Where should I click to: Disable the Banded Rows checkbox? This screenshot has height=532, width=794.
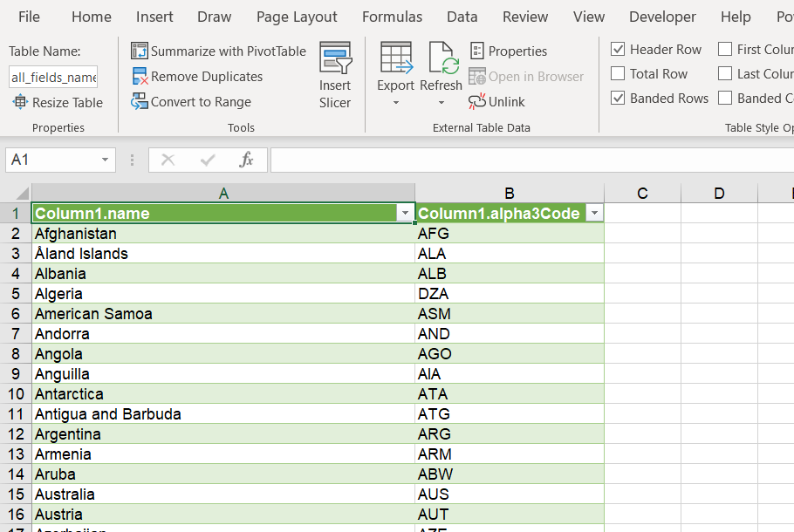[618, 98]
